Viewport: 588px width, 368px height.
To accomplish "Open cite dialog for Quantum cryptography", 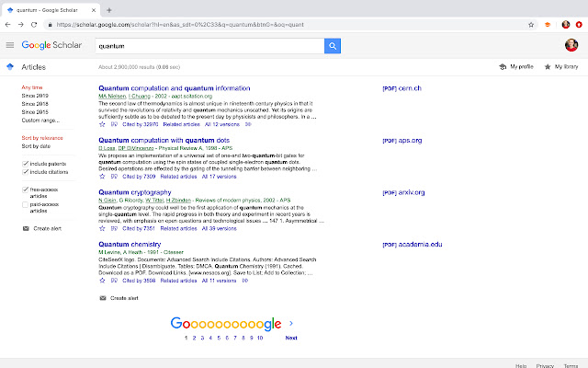I will (x=114, y=228).
